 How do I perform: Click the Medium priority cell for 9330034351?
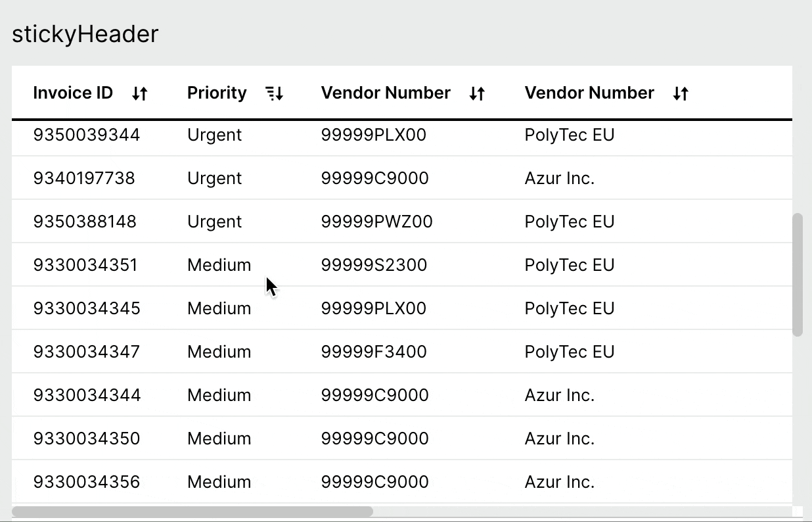219,265
